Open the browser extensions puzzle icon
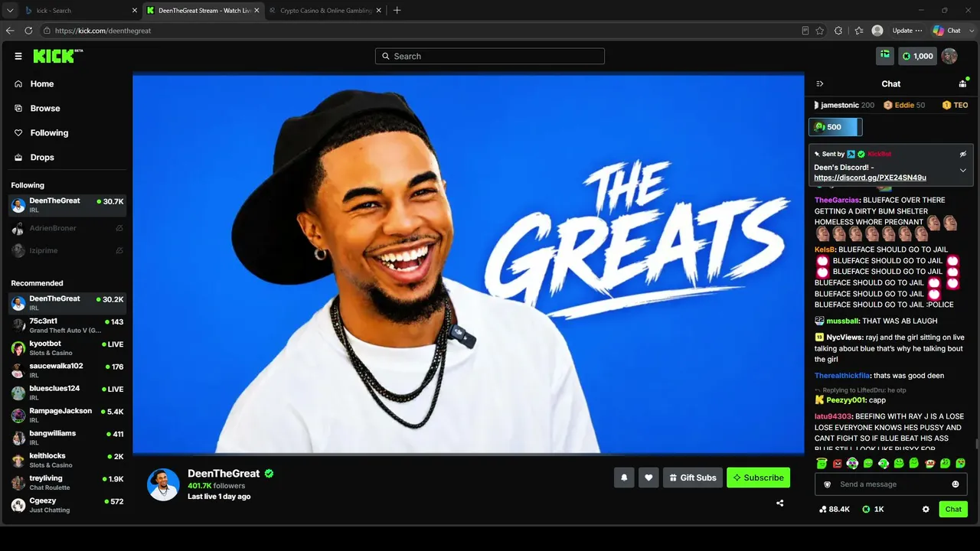This screenshot has width=980, height=551. tap(838, 31)
